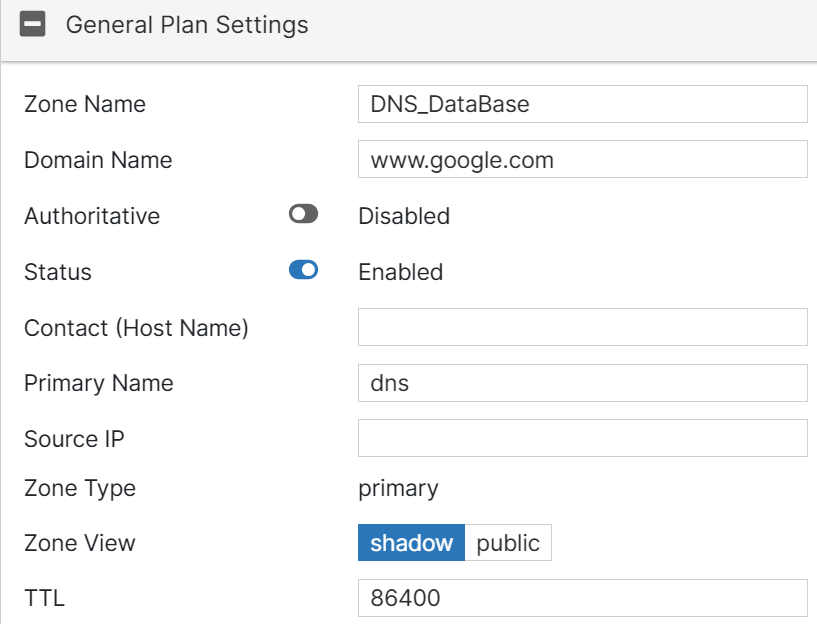Click the Enabled status text
Image resolution: width=817 pixels, height=624 pixels.
pos(400,270)
